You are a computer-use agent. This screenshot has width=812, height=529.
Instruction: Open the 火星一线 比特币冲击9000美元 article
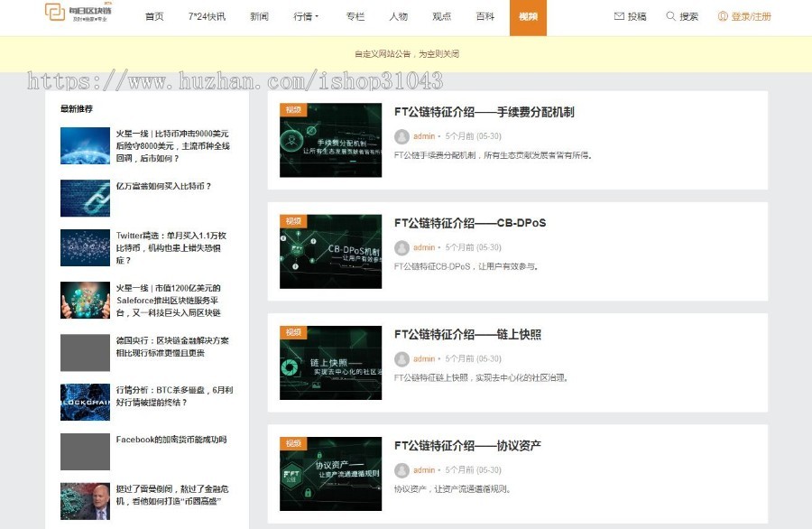pos(174,146)
